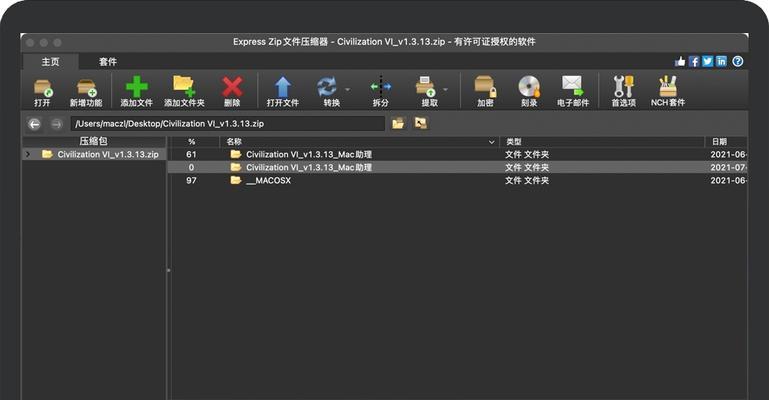Click the archive path input field
Image resolution: width=769 pixels, height=400 pixels.
[228, 124]
